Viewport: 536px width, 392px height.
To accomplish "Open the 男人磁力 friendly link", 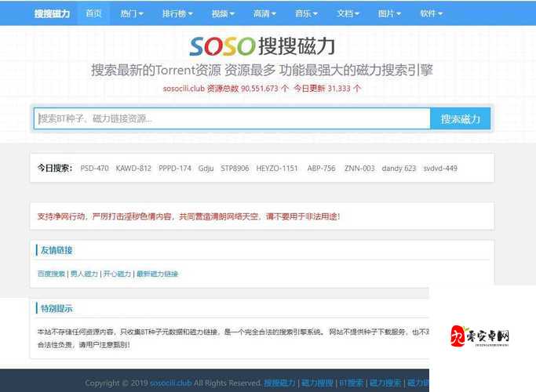I will pyautogui.click(x=84, y=274).
